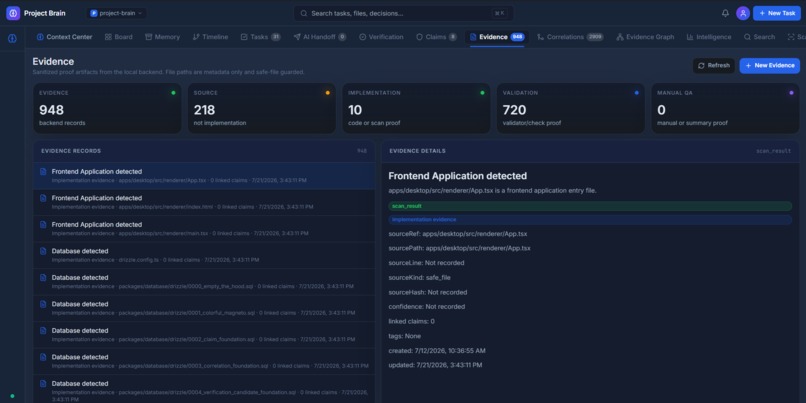The height and width of the screenshot is (403, 806).
Task: Click the Claims shield icon
Action: coord(419,37)
